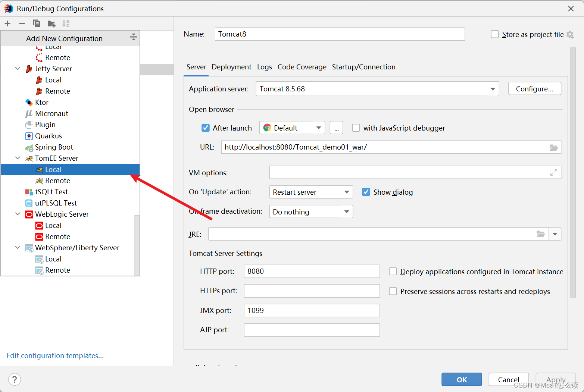584x392 pixels.
Task: Open the JRE dropdown arrow
Action: pos(555,234)
